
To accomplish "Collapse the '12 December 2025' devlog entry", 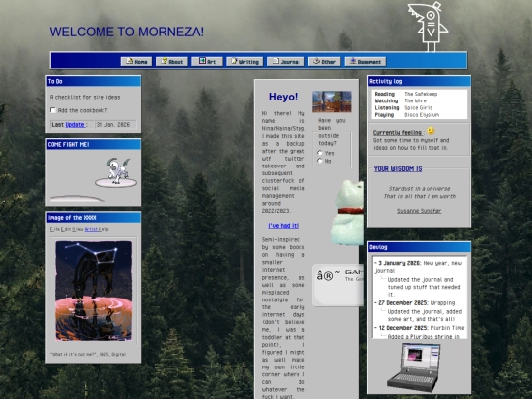I will point(401,328).
